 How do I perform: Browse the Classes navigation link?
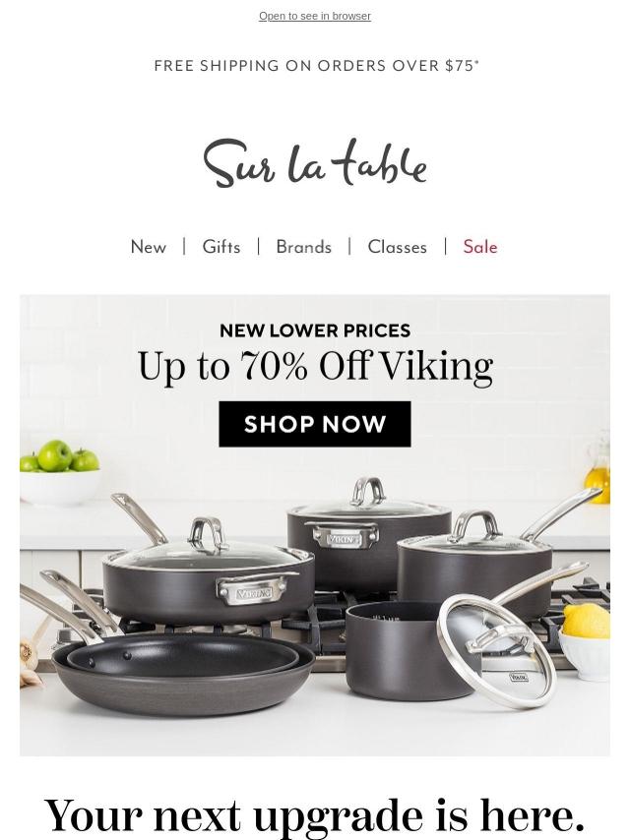[398, 247]
